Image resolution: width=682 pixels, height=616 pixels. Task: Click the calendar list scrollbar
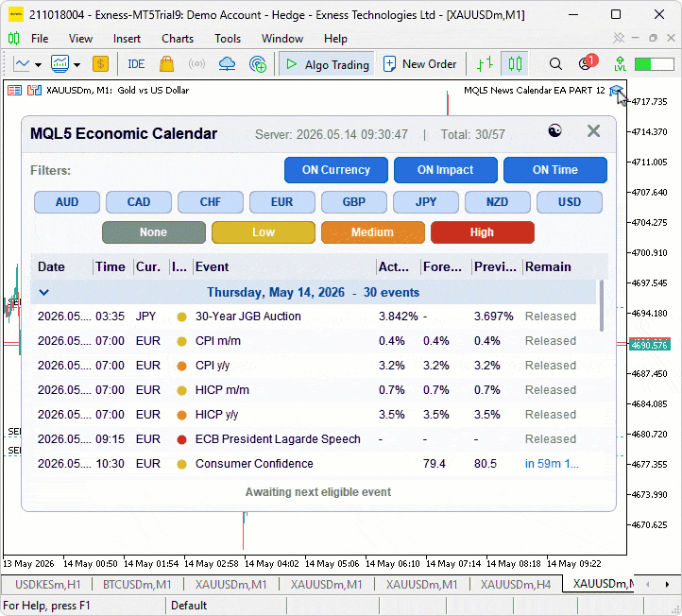coord(602,306)
